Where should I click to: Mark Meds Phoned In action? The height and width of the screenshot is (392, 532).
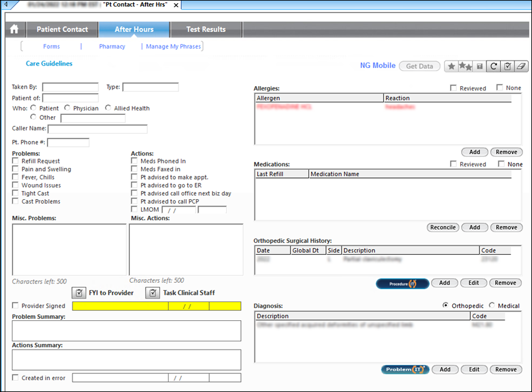pyautogui.click(x=134, y=161)
